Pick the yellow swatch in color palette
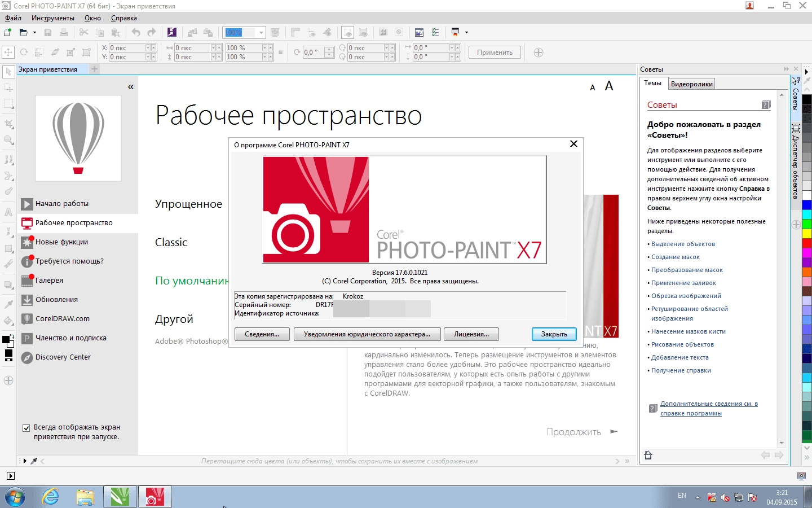 coord(807,234)
